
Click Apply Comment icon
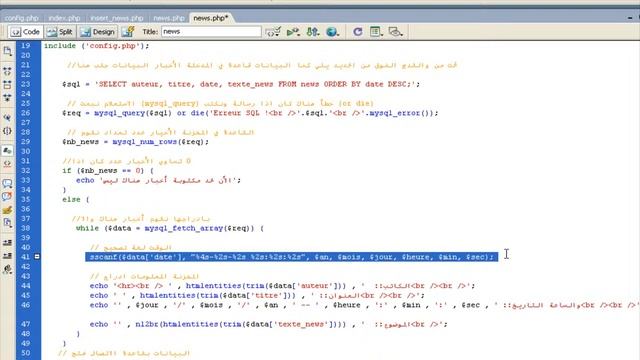point(7,183)
